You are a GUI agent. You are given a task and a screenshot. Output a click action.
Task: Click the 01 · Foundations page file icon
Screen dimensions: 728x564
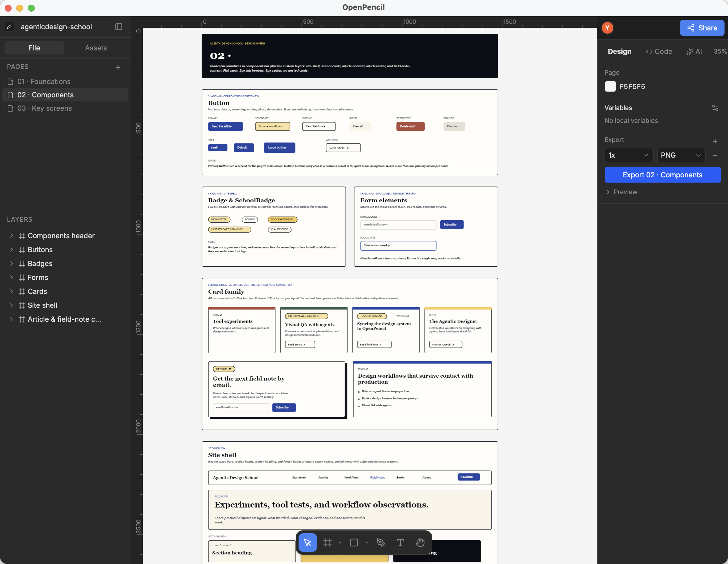pos(10,82)
